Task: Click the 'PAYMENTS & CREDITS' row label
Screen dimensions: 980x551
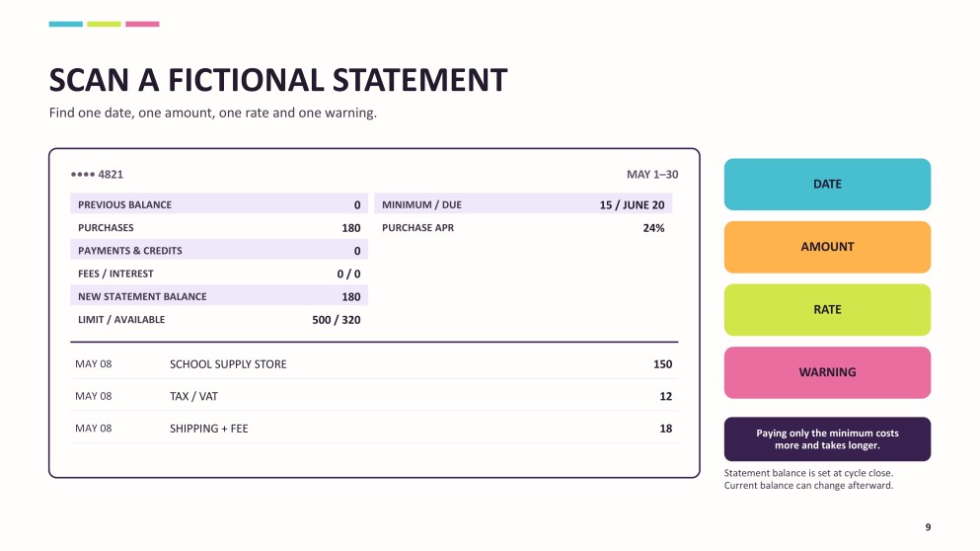Action: (130, 251)
